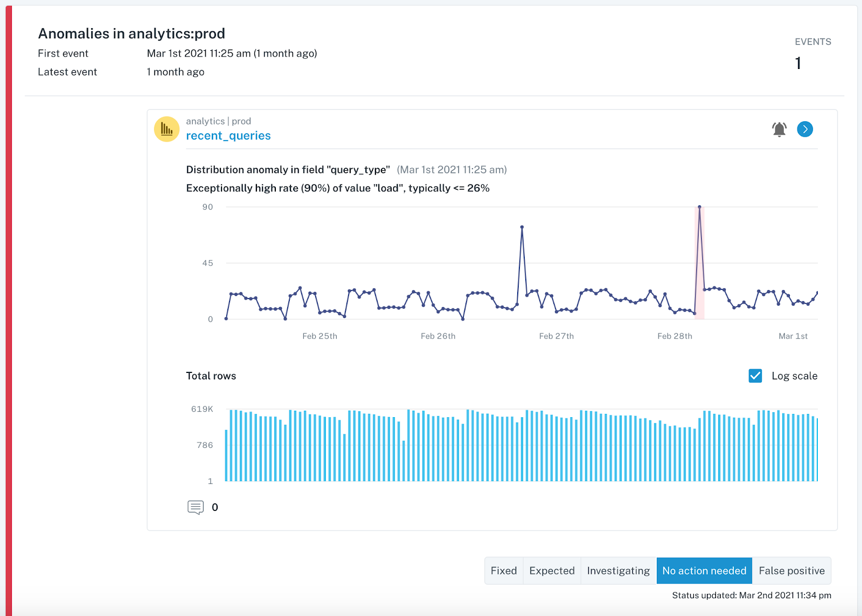Mark anomaly as Fixed

point(504,571)
